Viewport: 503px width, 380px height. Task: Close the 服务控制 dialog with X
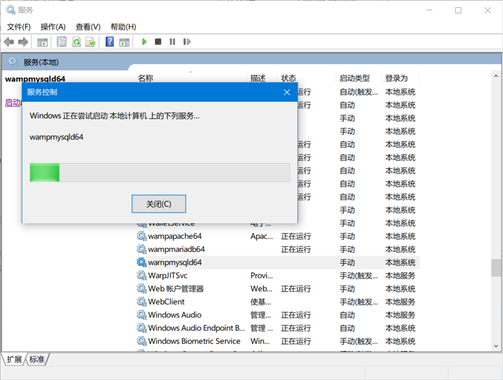[x=287, y=92]
